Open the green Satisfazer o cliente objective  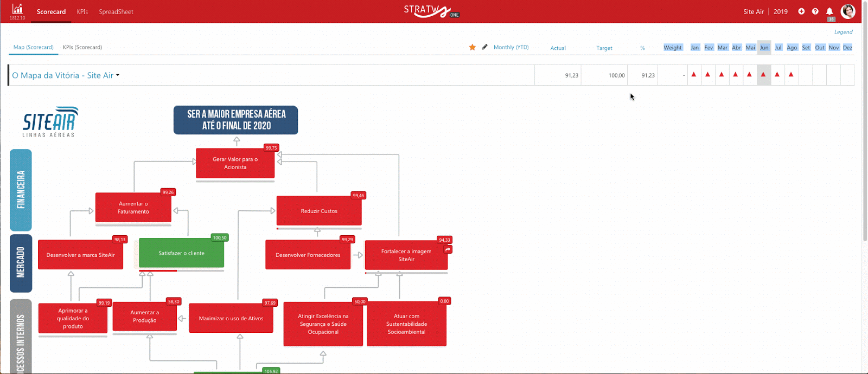coord(181,253)
